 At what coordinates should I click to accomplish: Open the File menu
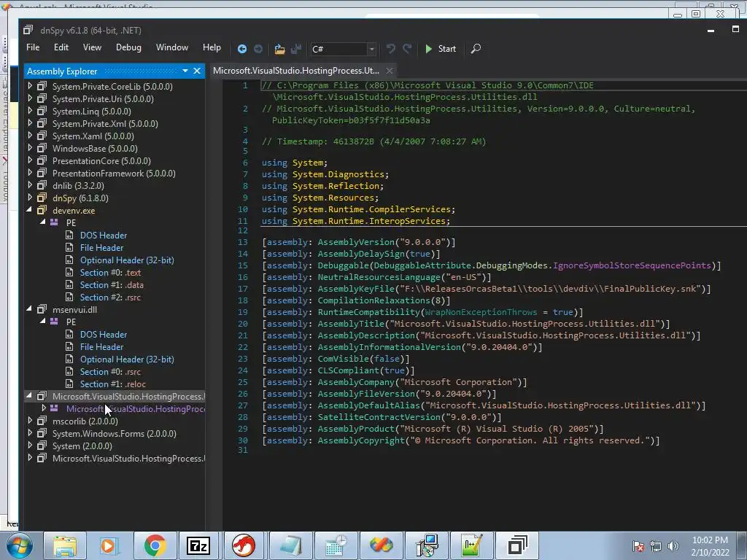(x=33, y=47)
